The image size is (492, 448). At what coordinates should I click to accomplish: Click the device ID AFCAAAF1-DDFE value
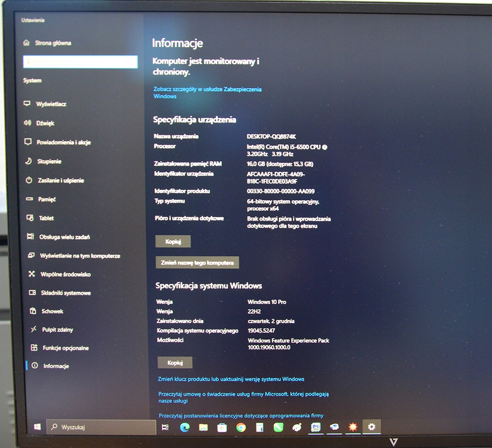[x=276, y=178]
